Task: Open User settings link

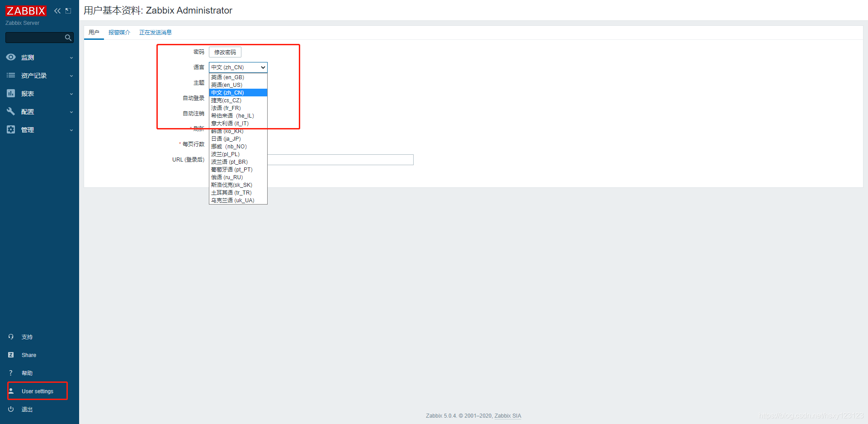Action: [38, 391]
